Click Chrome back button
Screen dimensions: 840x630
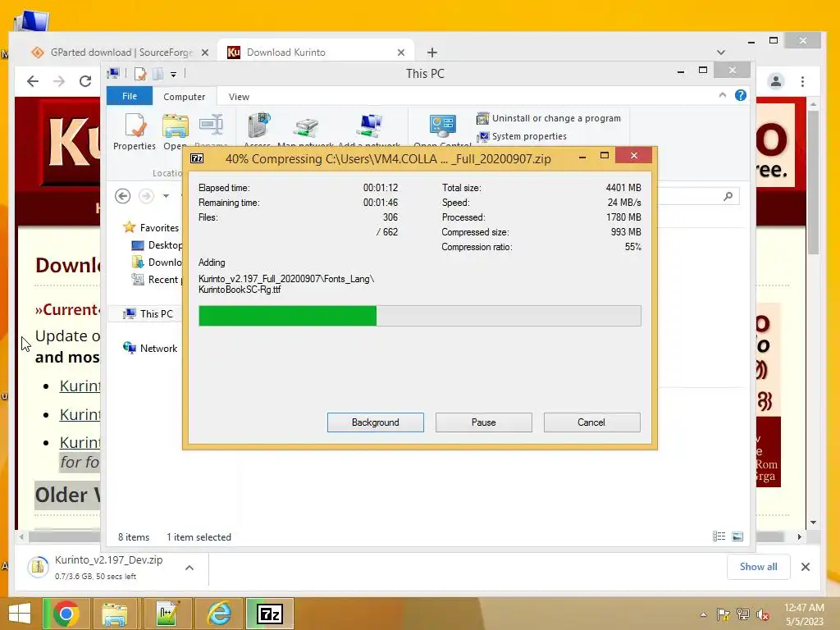33,81
